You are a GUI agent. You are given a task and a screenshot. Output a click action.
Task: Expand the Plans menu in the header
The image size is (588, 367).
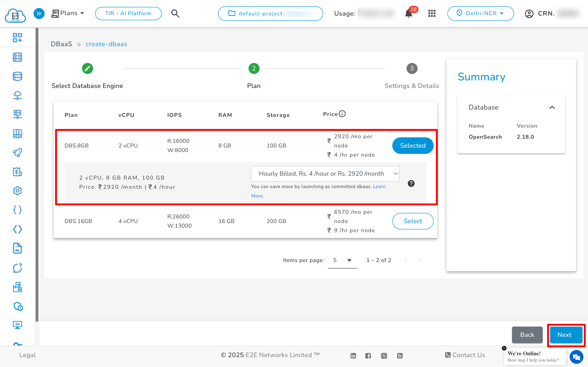68,13
